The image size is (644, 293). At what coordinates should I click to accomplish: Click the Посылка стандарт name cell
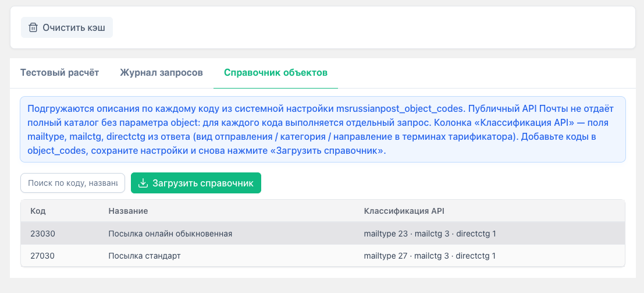(145, 256)
